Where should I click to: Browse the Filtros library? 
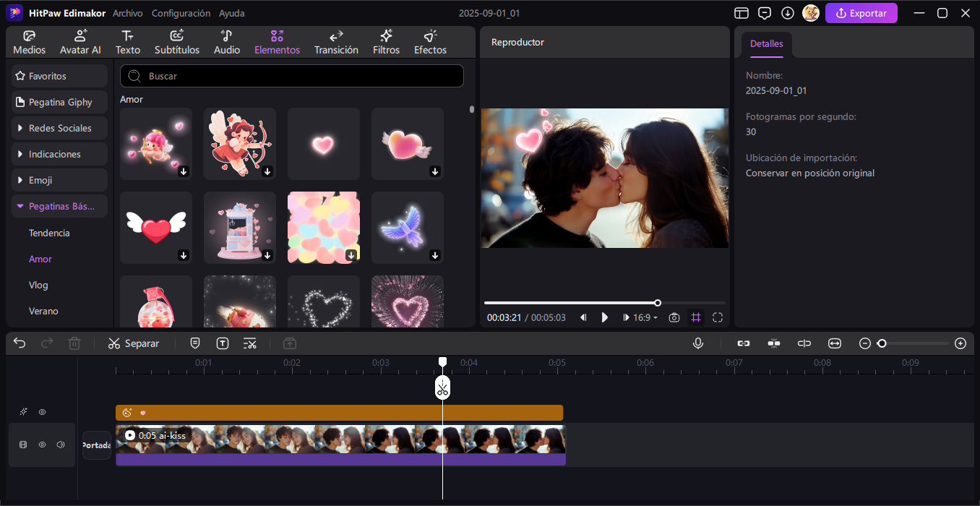point(386,41)
